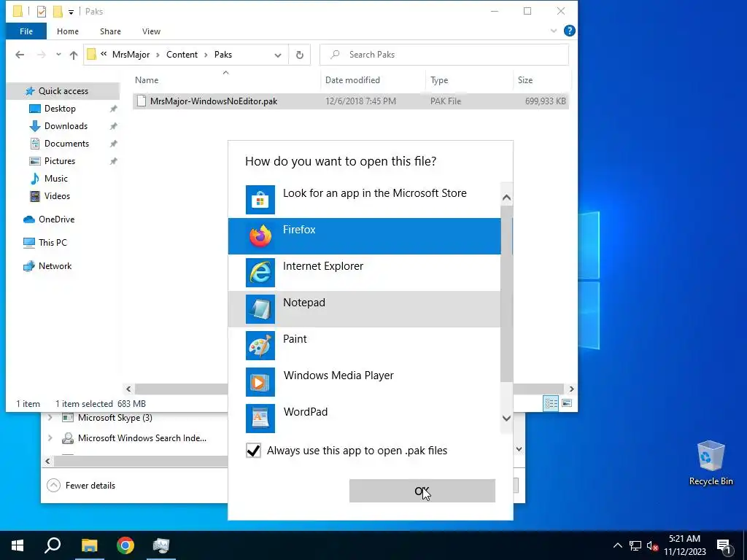Open the Share ribbon tab

click(x=110, y=31)
